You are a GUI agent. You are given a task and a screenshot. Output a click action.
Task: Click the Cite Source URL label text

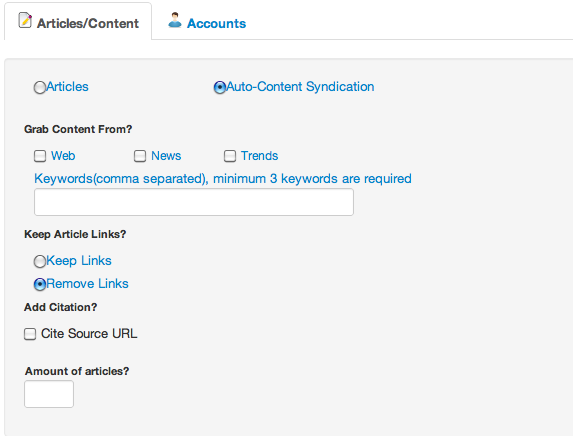[x=89, y=333]
